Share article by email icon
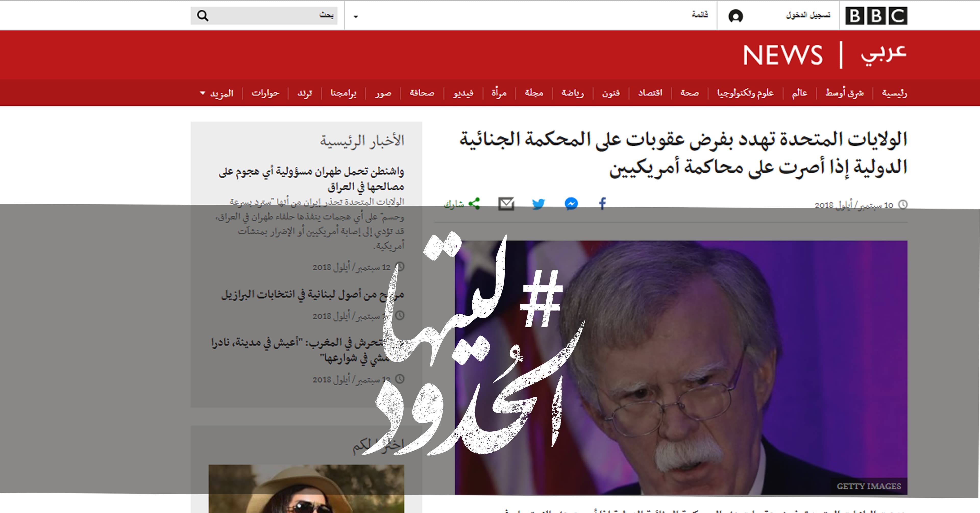980x513 pixels. tap(506, 204)
